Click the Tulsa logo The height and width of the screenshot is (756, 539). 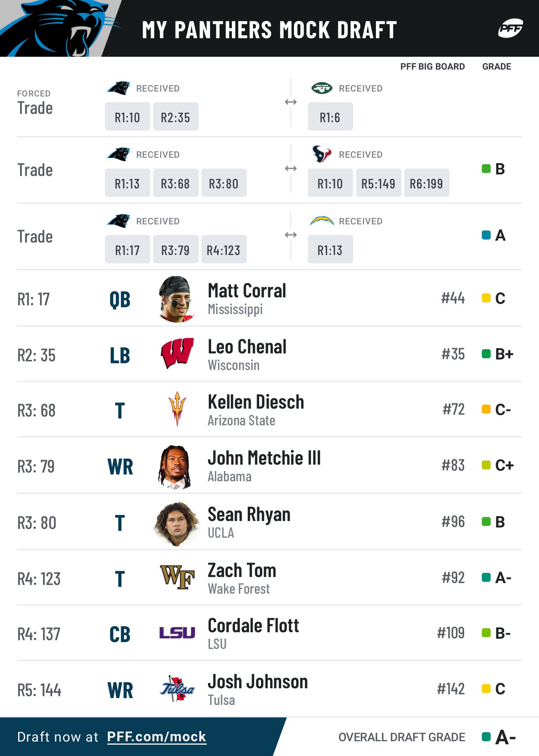coord(177,689)
